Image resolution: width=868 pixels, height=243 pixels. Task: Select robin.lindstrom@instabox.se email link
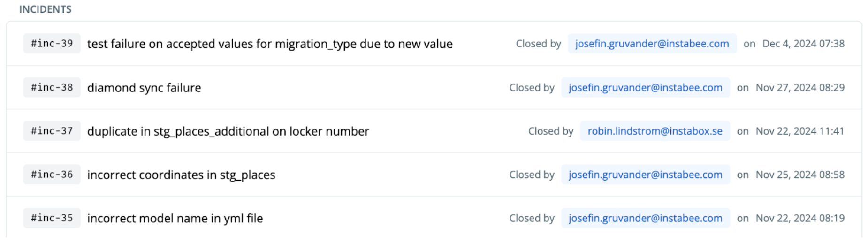[655, 131]
